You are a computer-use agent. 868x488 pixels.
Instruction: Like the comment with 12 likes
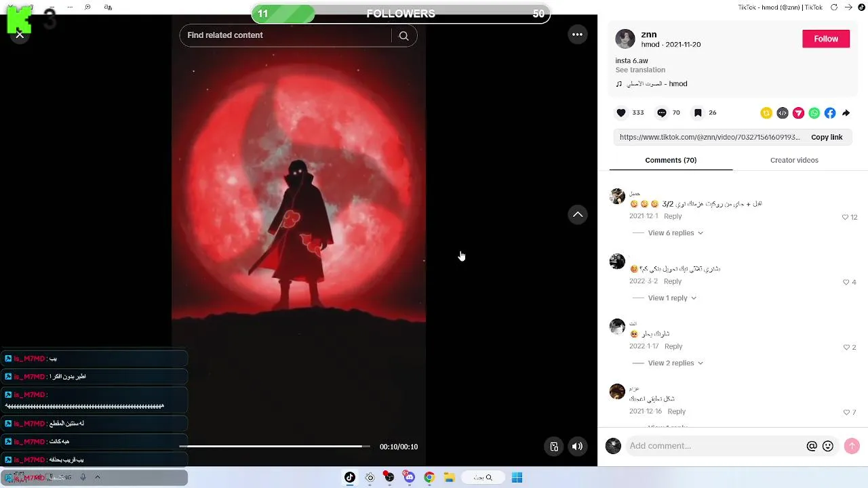(846, 218)
